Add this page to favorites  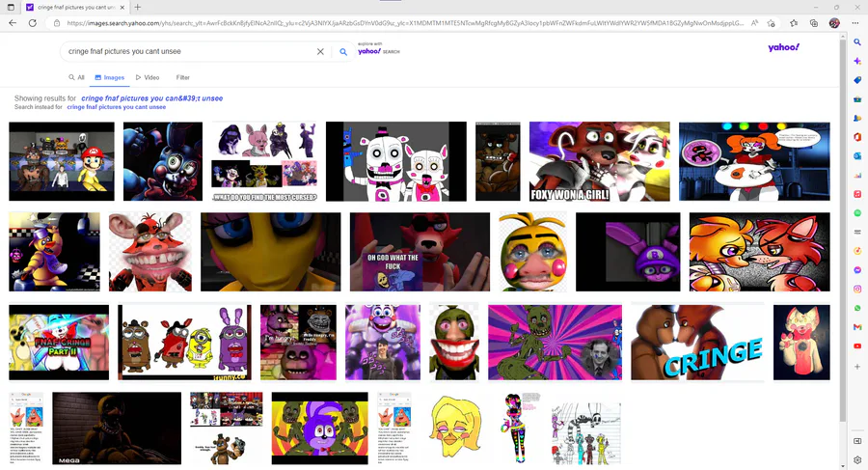(772, 23)
